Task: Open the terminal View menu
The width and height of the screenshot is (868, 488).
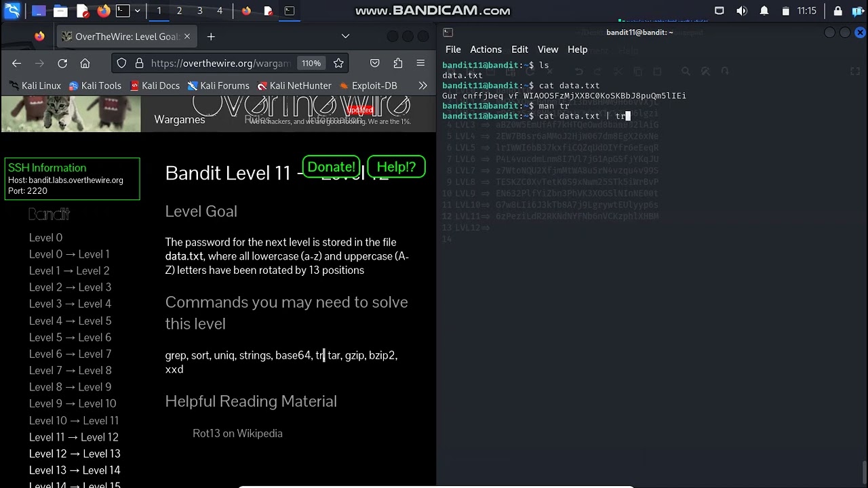Action: coord(548,49)
